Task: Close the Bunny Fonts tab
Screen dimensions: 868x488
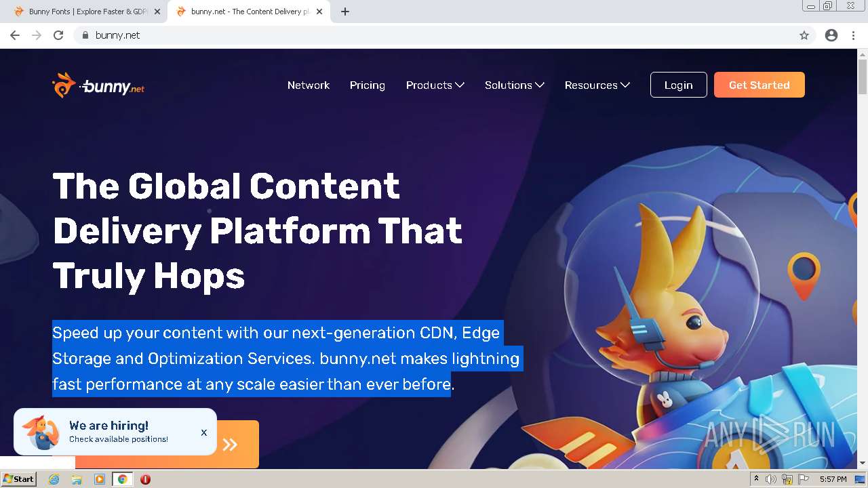Action: pyautogui.click(x=157, y=12)
